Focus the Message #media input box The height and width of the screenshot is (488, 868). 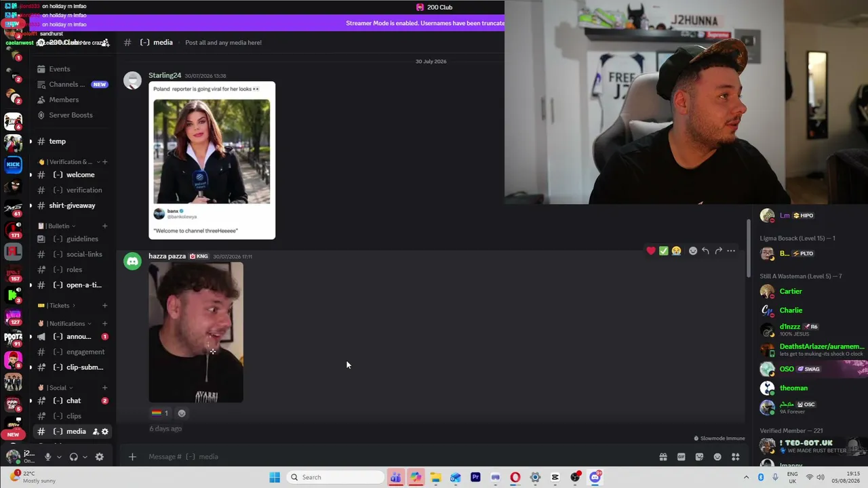pyautogui.click(x=400, y=457)
